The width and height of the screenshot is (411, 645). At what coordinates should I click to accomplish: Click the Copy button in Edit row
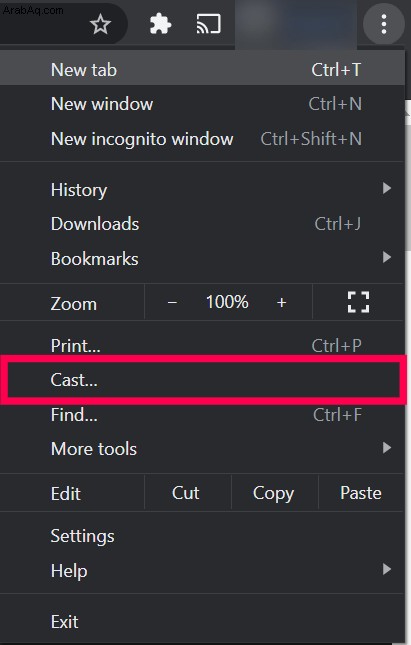coord(274,493)
